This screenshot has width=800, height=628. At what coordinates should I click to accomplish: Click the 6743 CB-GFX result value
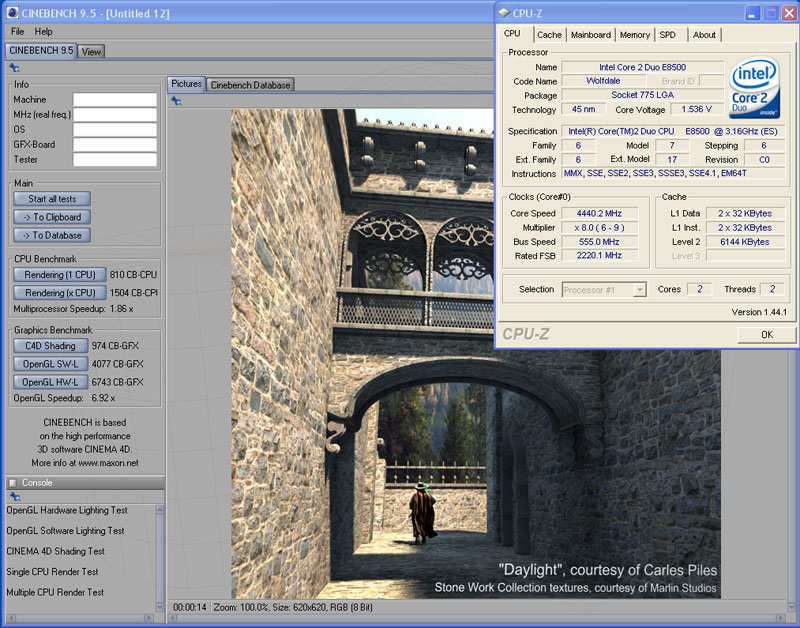click(x=117, y=382)
